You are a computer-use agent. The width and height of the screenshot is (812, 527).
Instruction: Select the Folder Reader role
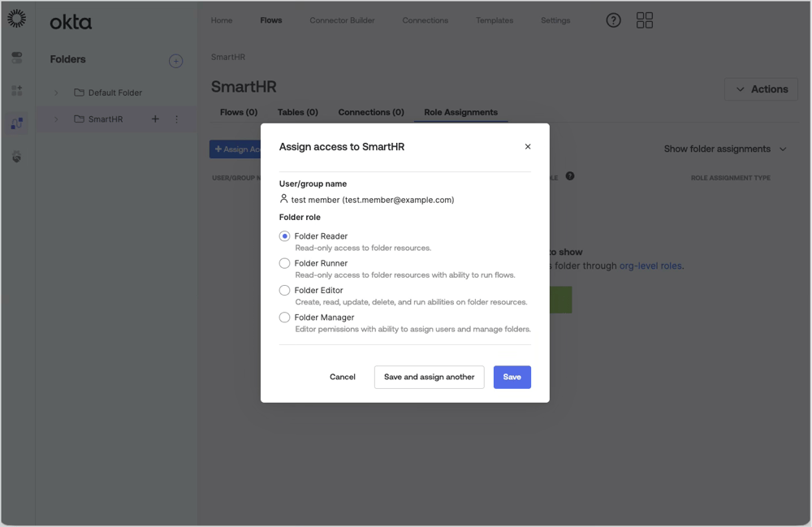284,236
